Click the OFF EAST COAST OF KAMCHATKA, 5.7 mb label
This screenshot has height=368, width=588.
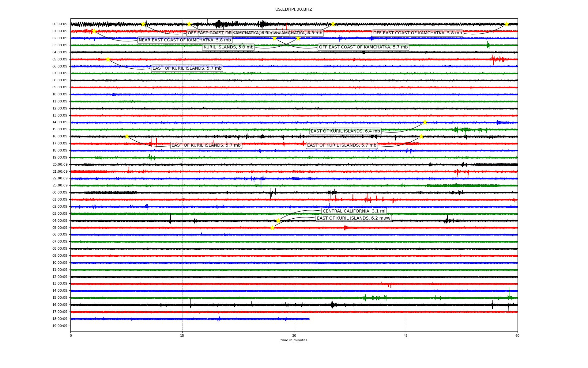363,47
